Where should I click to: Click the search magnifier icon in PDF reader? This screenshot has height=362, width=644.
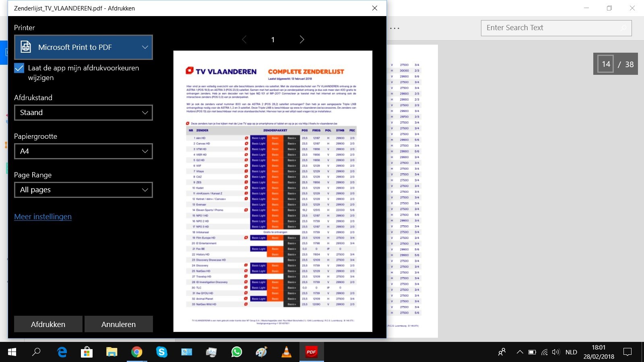click(x=623, y=28)
